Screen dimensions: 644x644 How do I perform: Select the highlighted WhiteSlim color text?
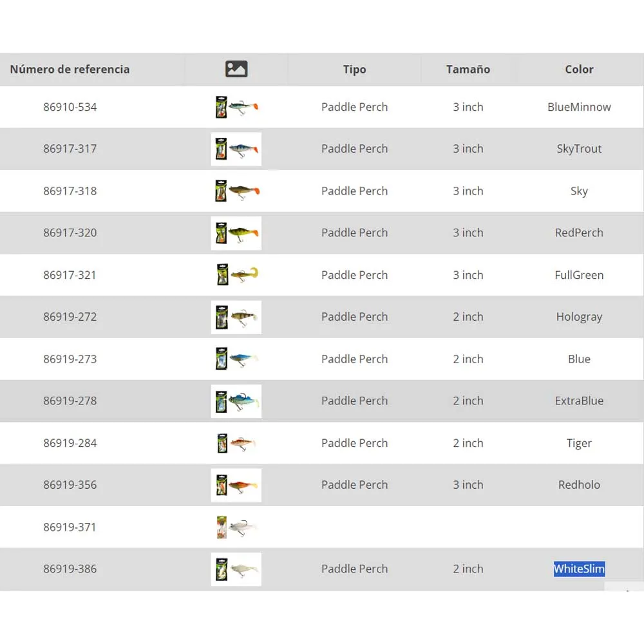[579, 569]
